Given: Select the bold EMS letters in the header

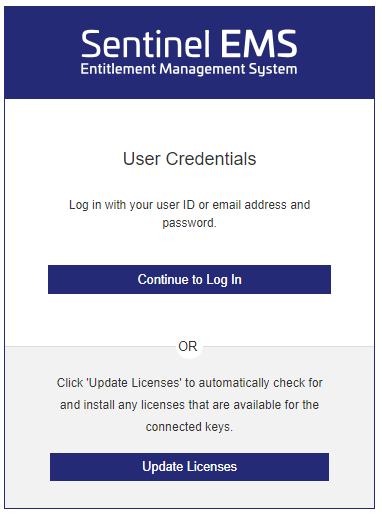Looking at the screenshot, I should pyautogui.click(x=259, y=44).
